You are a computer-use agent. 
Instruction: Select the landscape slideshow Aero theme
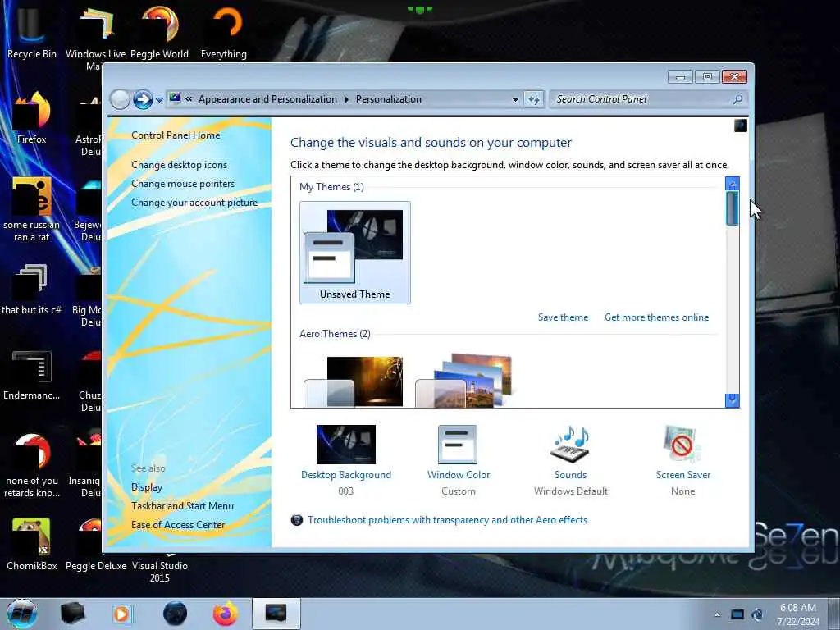464,381
